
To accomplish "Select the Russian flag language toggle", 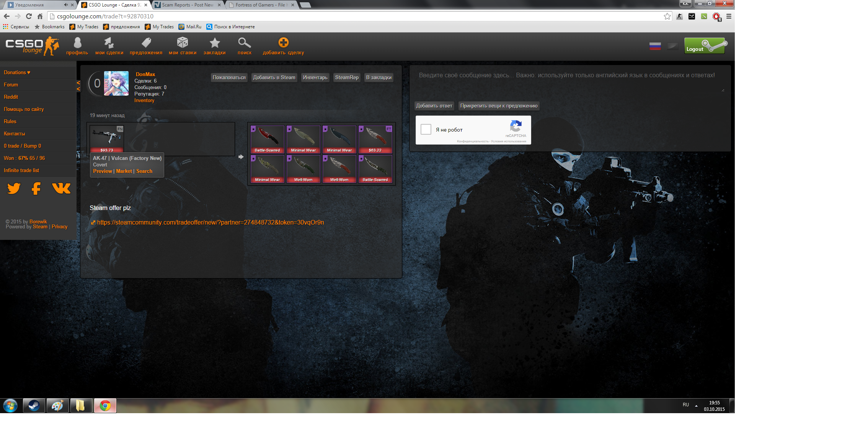I will click(655, 47).
